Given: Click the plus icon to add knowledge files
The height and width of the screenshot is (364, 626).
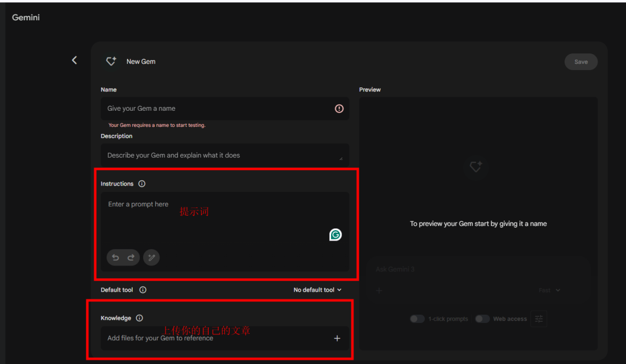Looking at the screenshot, I should (x=337, y=338).
